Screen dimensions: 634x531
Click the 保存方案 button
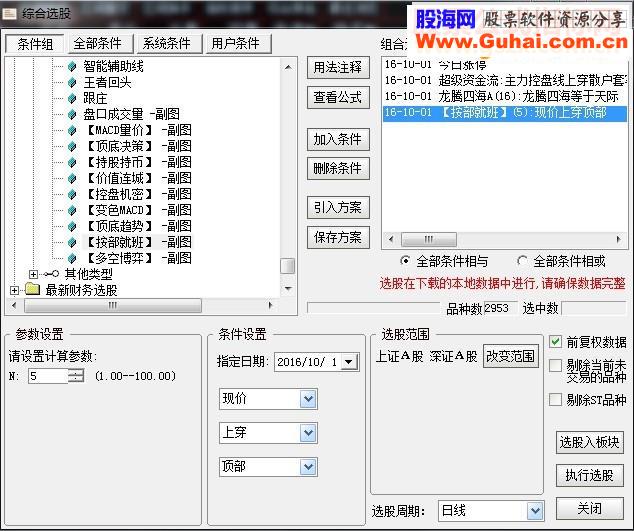pyautogui.click(x=338, y=237)
